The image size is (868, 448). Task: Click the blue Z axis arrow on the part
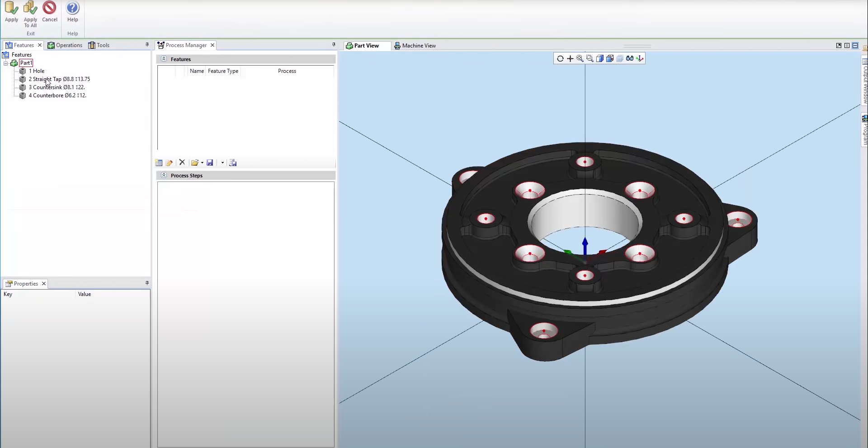pyautogui.click(x=585, y=247)
